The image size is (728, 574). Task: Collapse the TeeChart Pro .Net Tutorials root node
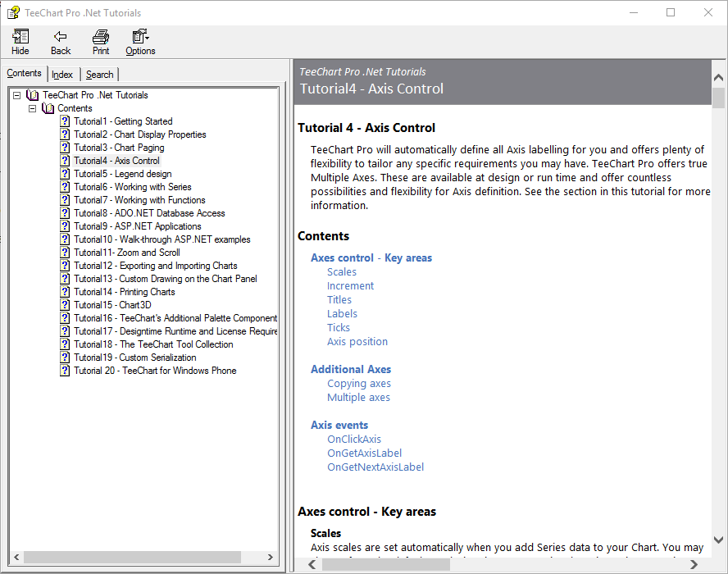click(16, 95)
